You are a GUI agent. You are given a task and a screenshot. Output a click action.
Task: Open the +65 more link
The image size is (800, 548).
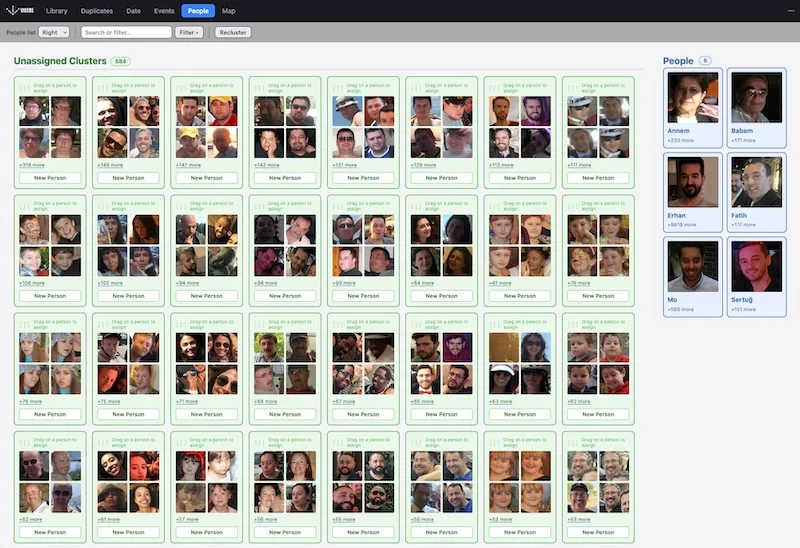tap(422, 402)
